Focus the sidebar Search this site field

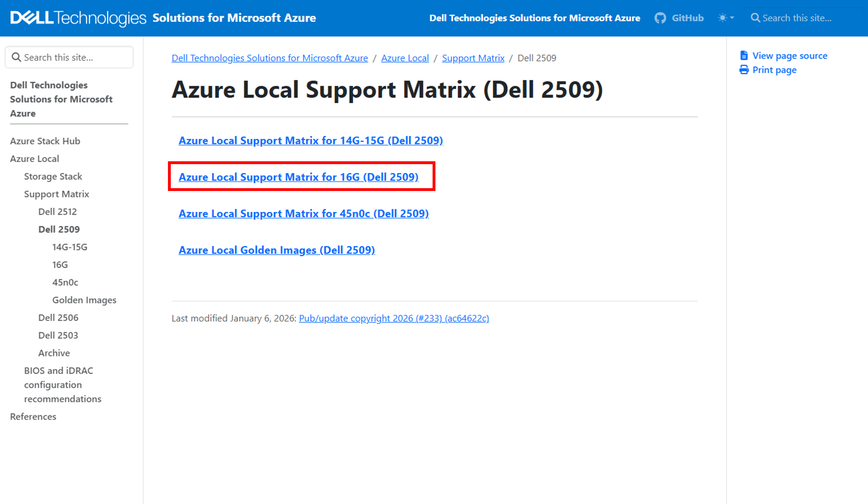(x=76, y=57)
